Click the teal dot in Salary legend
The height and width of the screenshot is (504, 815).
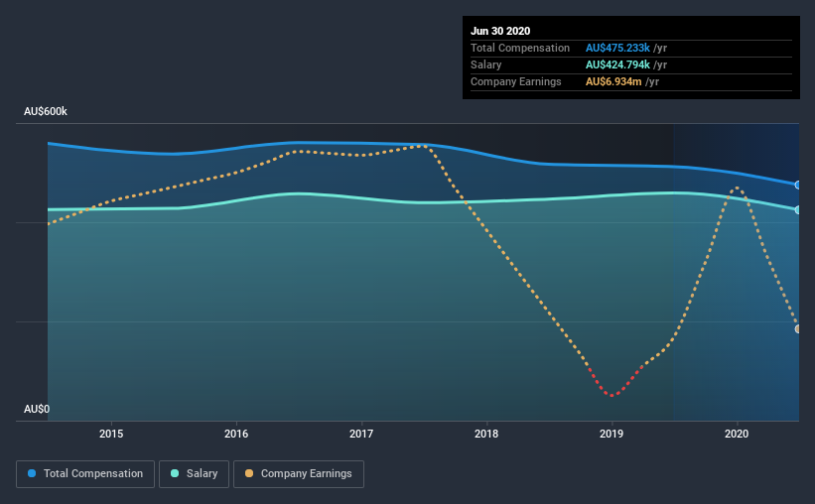point(175,473)
